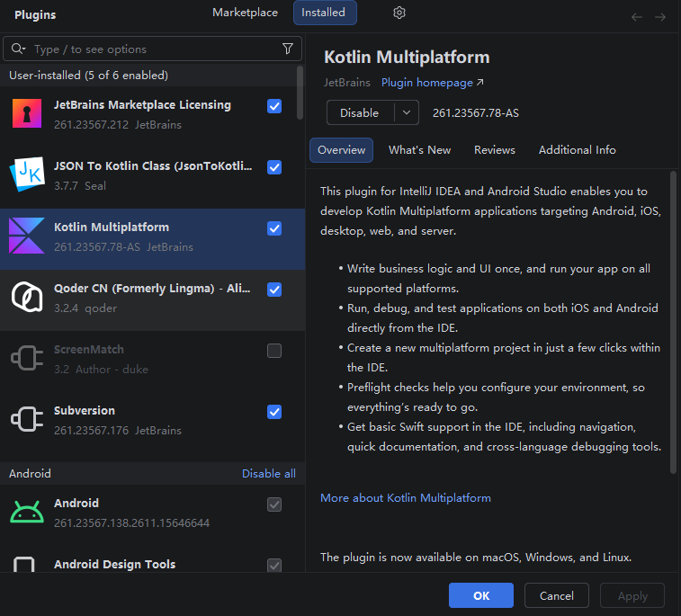The height and width of the screenshot is (616, 681).
Task: Click the plugin search input field
Action: [x=152, y=49]
